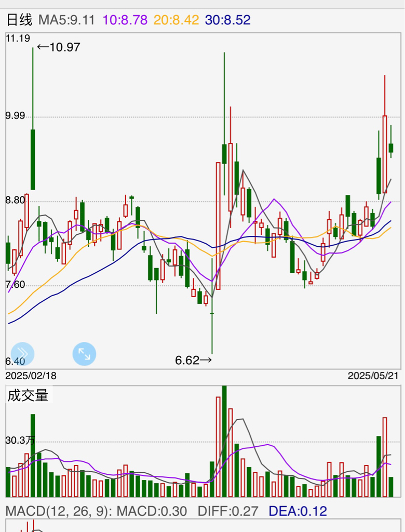Tap the expand fullscreen arrows icon
Viewport: 405px width, 532px height.
pyautogui.click(x=85, y=354)
